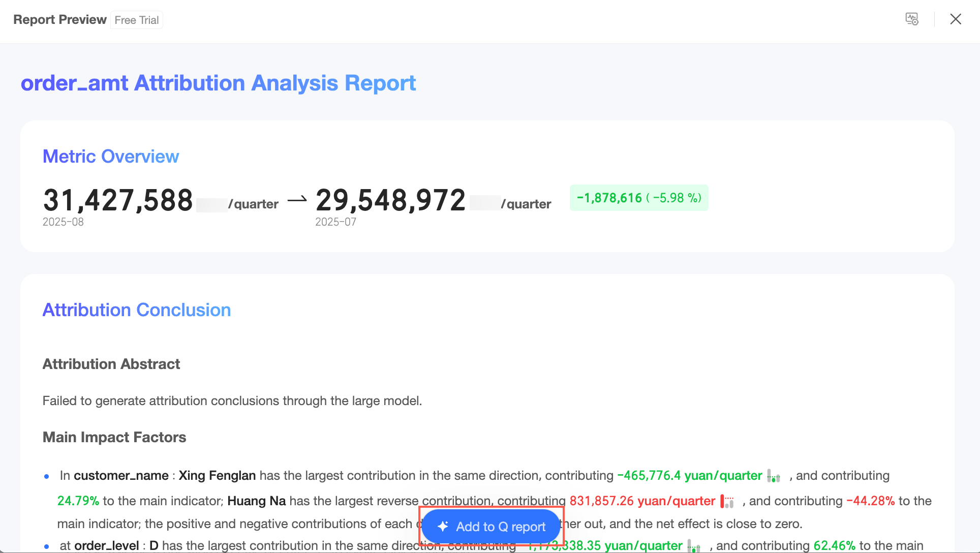The image size is (980, 553).
Task: Click the Huang Na customer name
Action: pos(256,501)
